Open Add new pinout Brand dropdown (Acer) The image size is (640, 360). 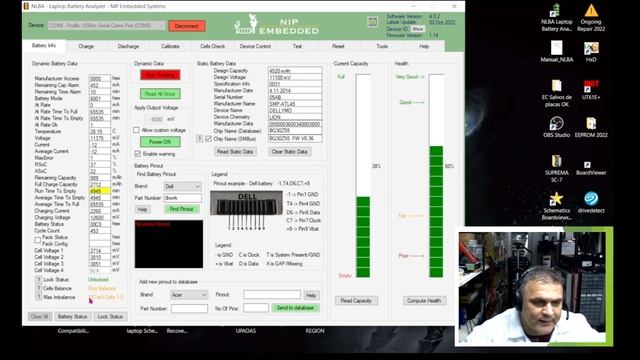tap(189, 295)
